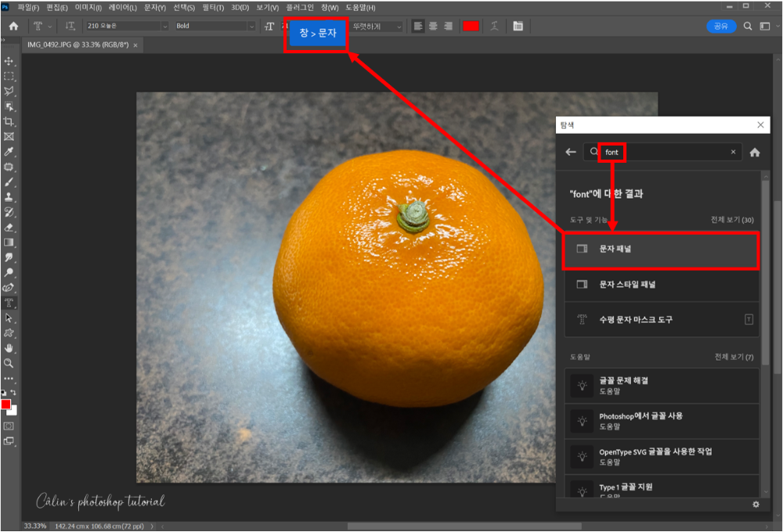This screenshot has height=532, width=783.
Task: Select the Gradient tool
Action: [x=9, y=243]
